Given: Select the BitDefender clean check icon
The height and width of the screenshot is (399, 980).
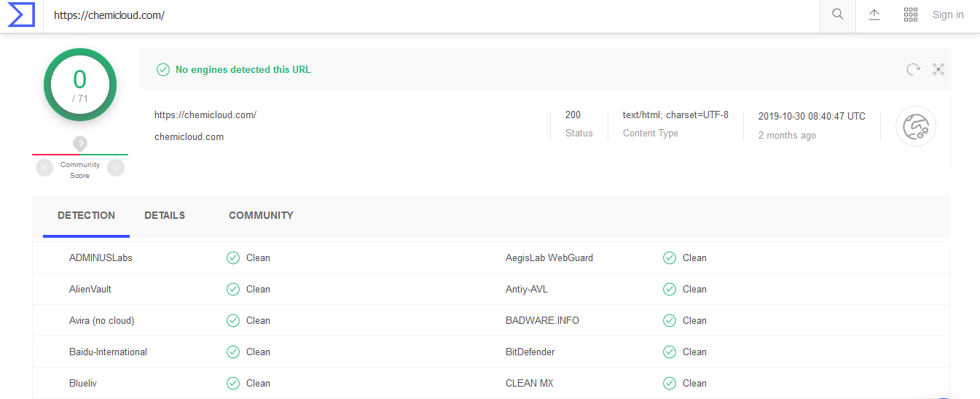Looking at the screenshot, I should (670, 352).
